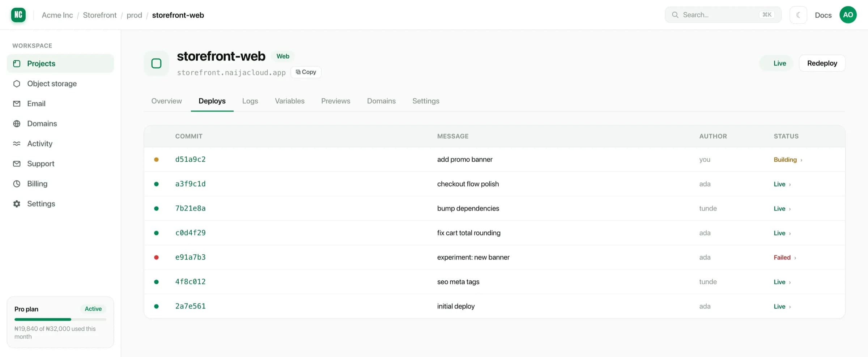
Task: Click the red status dot for e91a7b3
Action: coord(156,258)
